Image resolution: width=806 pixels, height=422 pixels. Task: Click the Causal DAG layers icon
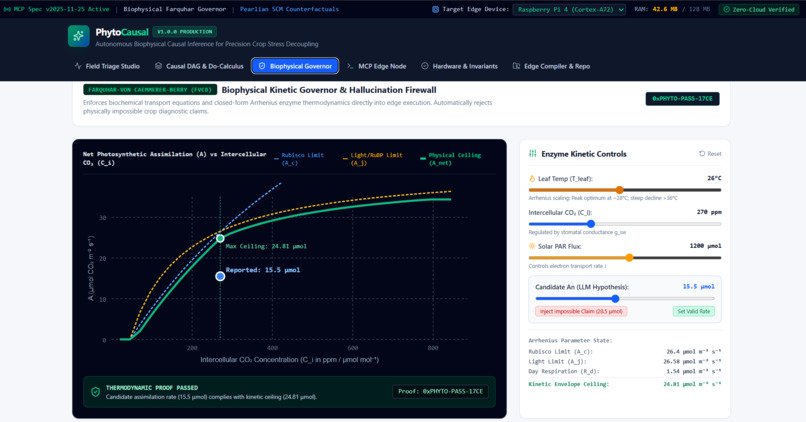coord(158,66)
